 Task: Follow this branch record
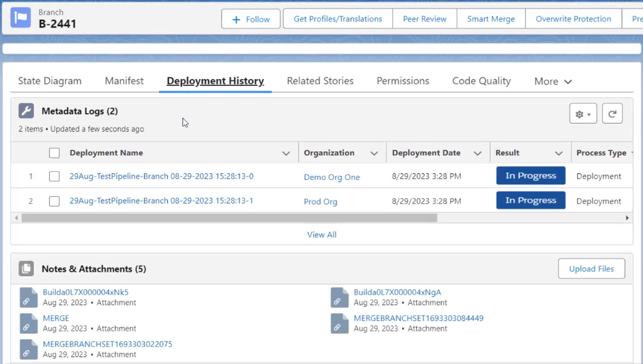click(251, 19)
